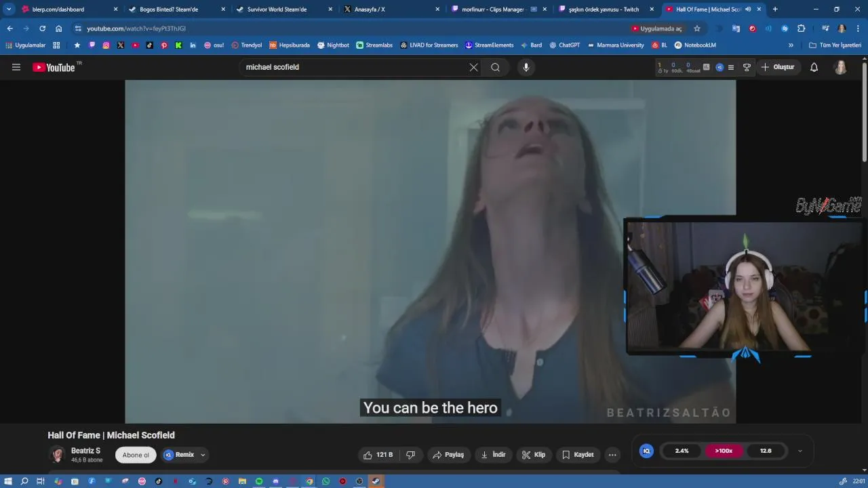
Task: Click the blue IQ stats icon
Action: tap(646, 451)
